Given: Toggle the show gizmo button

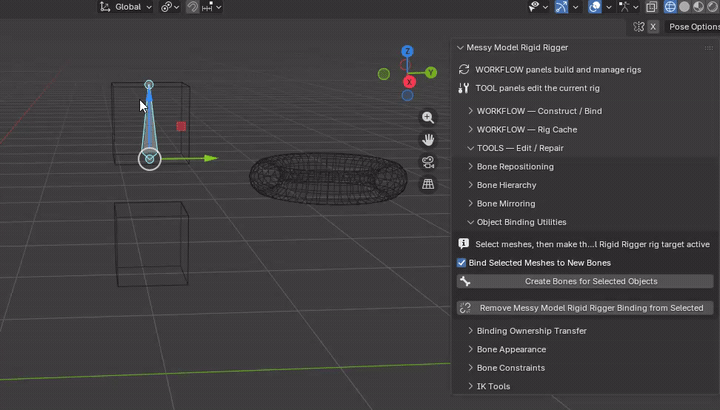Looking at the screenshot, I should point(561,7).
